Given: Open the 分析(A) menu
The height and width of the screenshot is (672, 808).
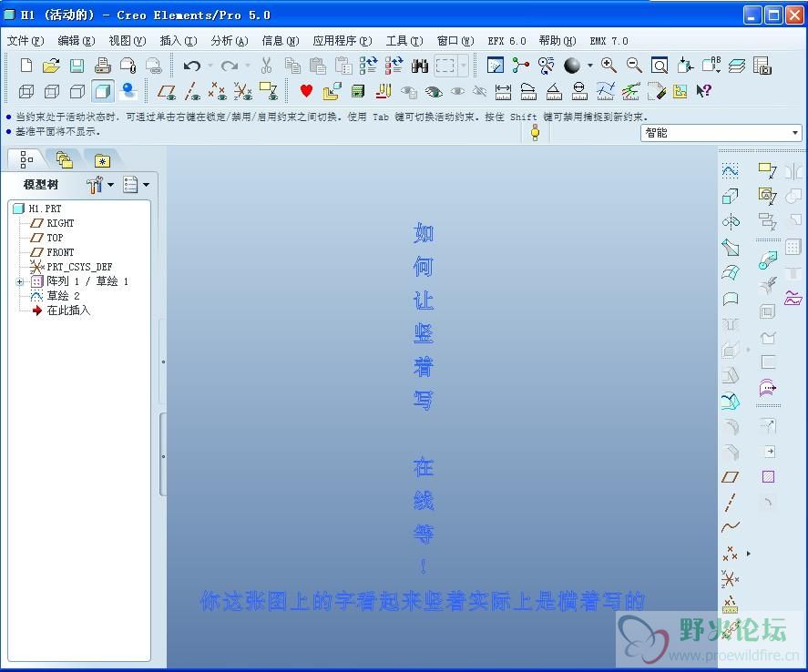Looking at the screenshot, I should click(230, 41).
